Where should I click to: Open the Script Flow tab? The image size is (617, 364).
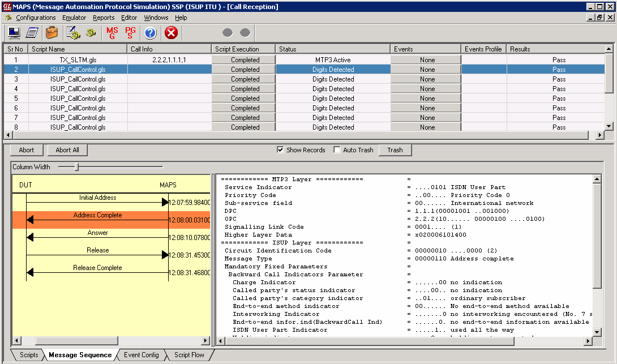click(189, 354)
